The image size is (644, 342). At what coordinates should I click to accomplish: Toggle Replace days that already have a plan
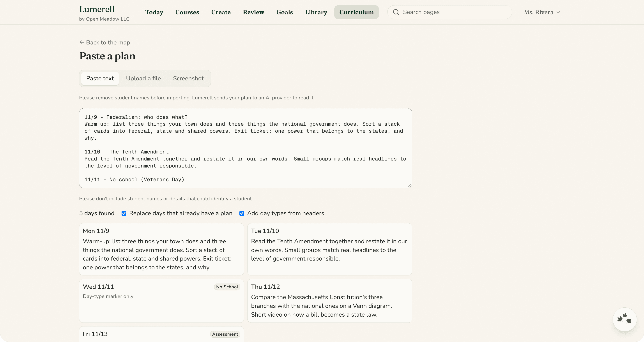click(x=124, y=213)
